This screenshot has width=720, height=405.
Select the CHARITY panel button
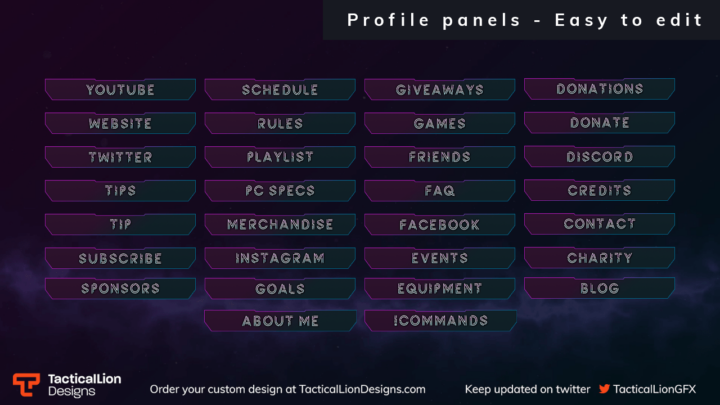(600, 258)
